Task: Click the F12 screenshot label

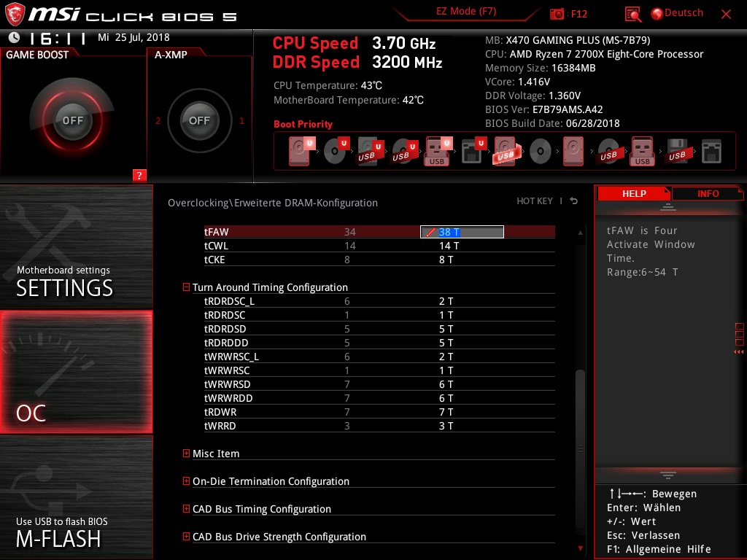Action: 578,15
